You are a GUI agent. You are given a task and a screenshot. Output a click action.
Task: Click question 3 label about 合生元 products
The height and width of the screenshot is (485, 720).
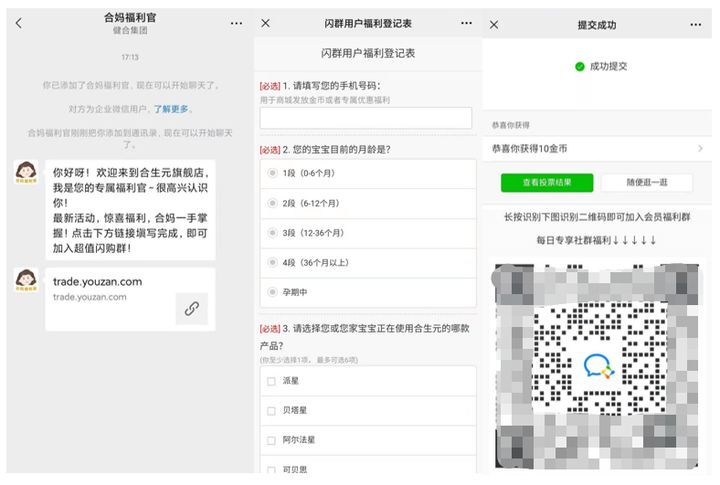365,337
